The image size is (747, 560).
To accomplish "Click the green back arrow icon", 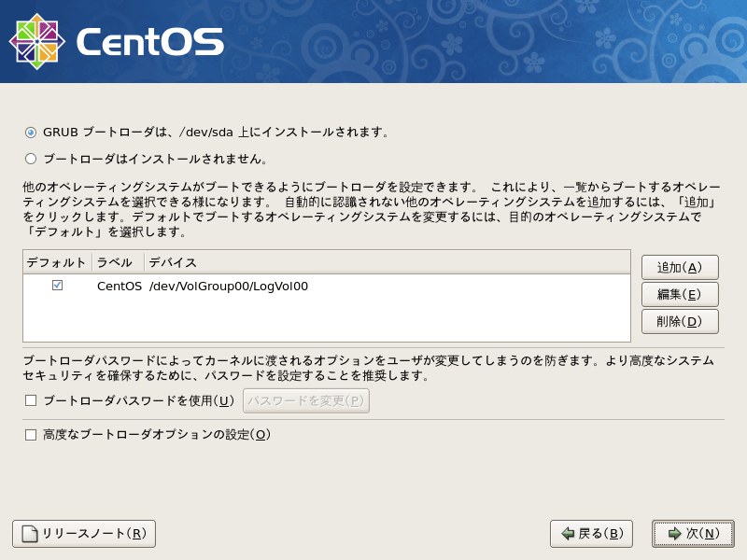I will [x=569, y=534].
